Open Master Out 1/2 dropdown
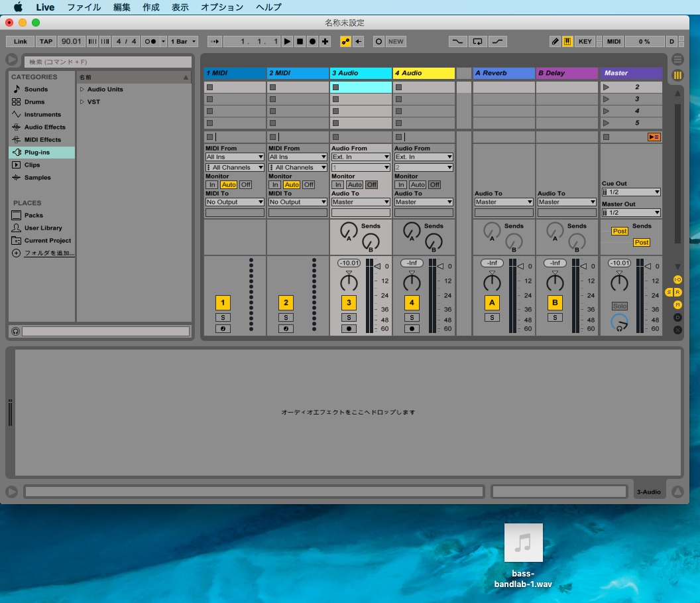This screenshot has width=700, height=603. pyautogui.click(x=631, y=213)
